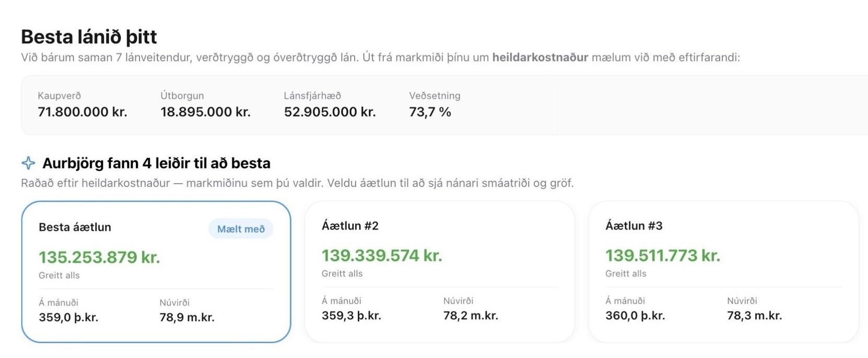Select the Lánsfjárhæð value 52.905.000 kr.
Viewport: 868px width, 358px height.
(x=330, y=112)
